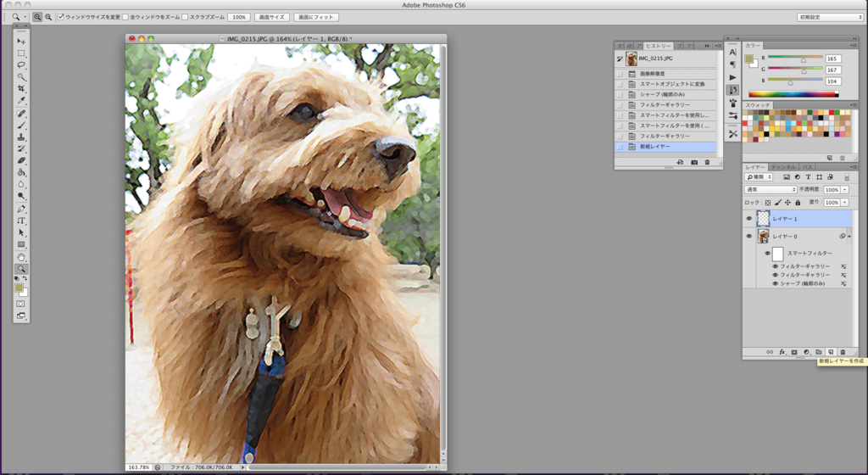868x475 pixels.
Task: Create new snapshot via camera icon
Action: click(x=694, y=162)
